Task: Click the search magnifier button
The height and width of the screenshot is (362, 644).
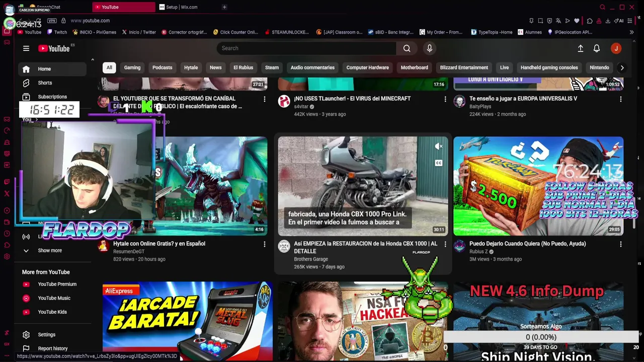Action: click(x=407, y=48)
